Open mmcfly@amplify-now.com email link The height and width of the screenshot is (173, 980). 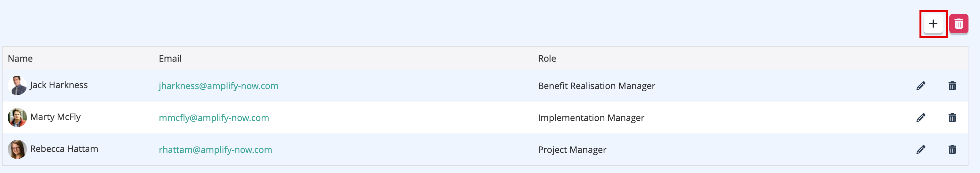coord(214,117)
